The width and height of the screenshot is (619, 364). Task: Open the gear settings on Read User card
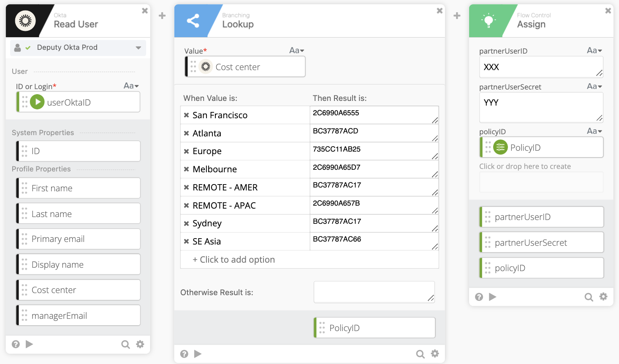tap(140, 344)
